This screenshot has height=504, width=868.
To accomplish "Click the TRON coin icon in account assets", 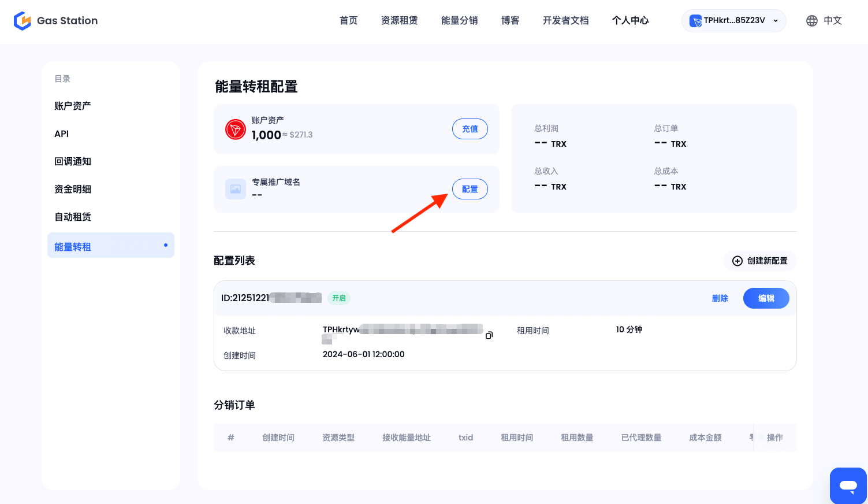I will point(235,129).
